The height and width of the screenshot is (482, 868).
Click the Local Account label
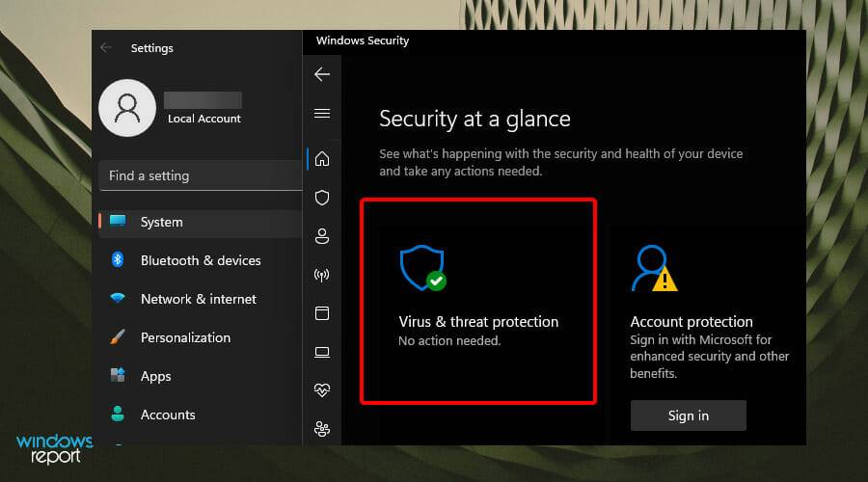click(204, 119)
